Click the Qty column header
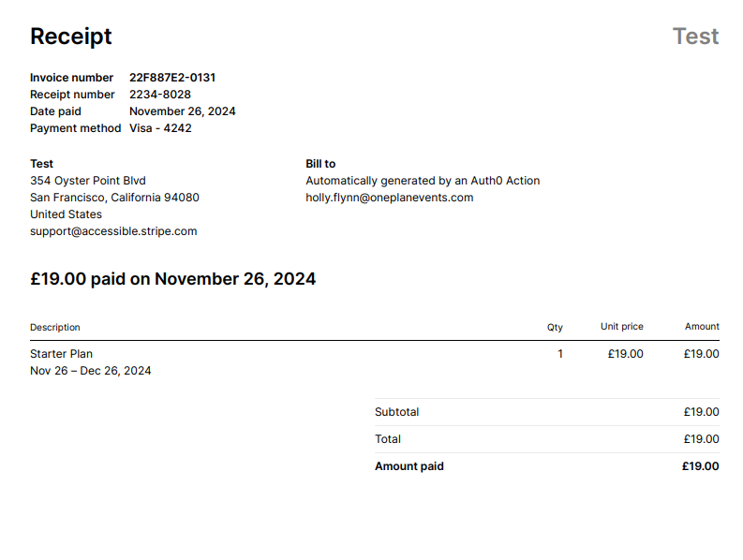Viewport: 743px width, 560px height. [x=555, y=328]
